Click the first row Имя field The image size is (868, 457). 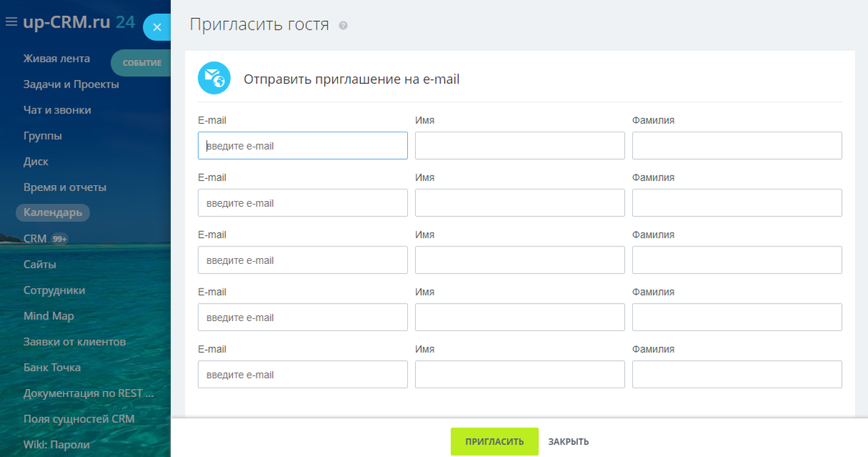pos(520,145)
